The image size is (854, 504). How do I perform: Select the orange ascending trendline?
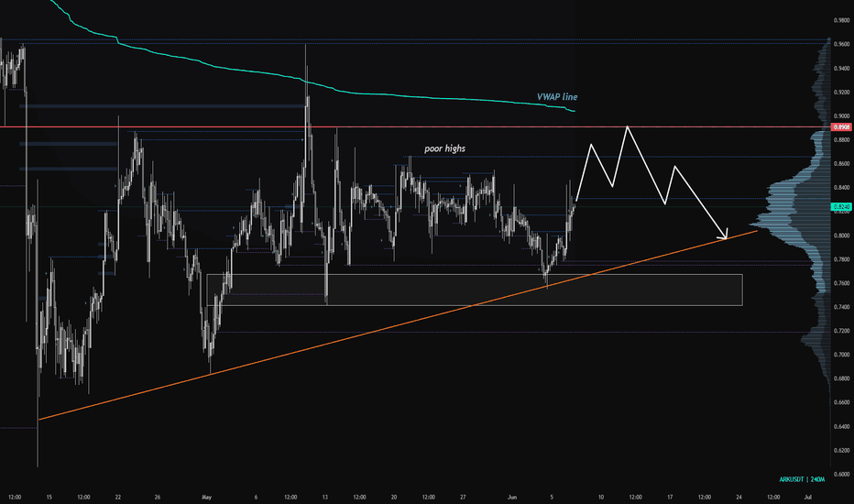398,325
